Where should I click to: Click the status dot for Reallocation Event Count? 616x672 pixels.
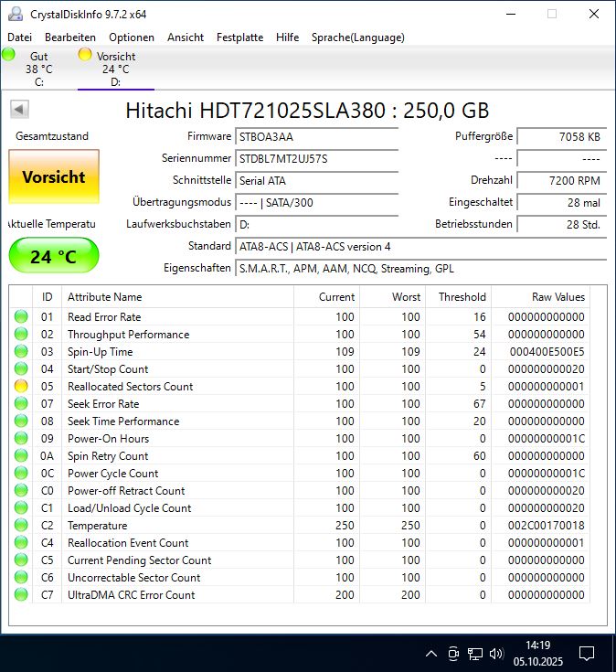point(21,542)
